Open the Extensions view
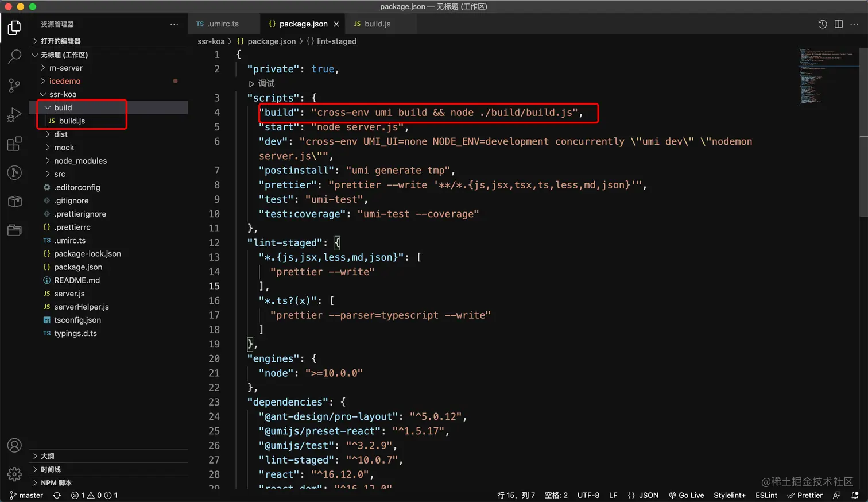Screen dimensions: 868x502 [x=14, y=144]
